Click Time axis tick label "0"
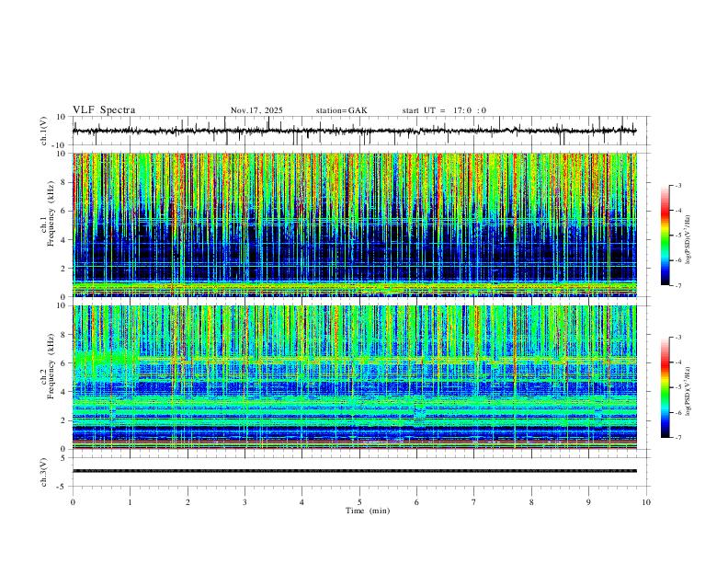This screenshot has width=728, height=563. [73, 502]
